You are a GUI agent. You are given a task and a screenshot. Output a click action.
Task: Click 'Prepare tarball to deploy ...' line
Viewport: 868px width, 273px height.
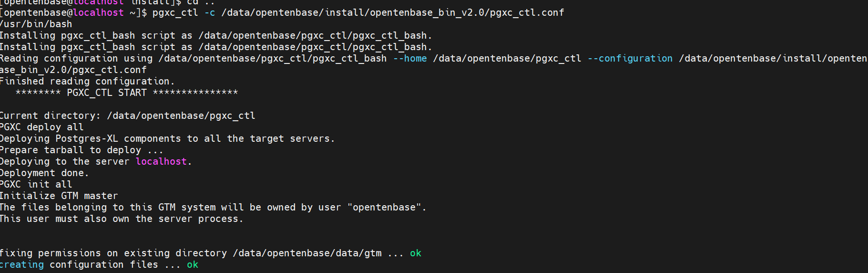(82, 150)
